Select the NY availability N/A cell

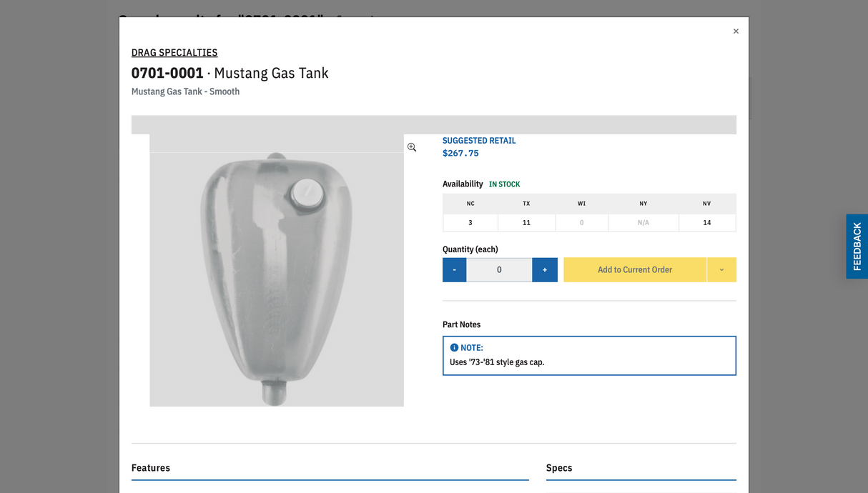[643, 223]
